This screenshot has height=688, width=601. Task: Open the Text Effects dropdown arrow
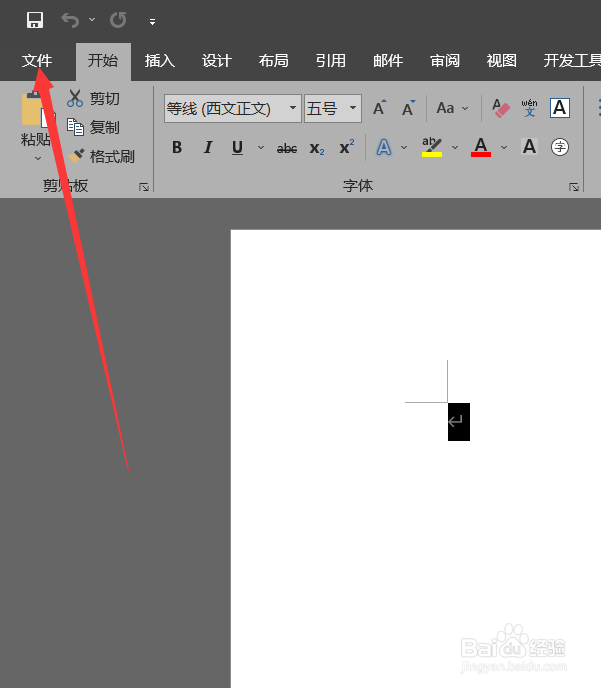[404, 147]
